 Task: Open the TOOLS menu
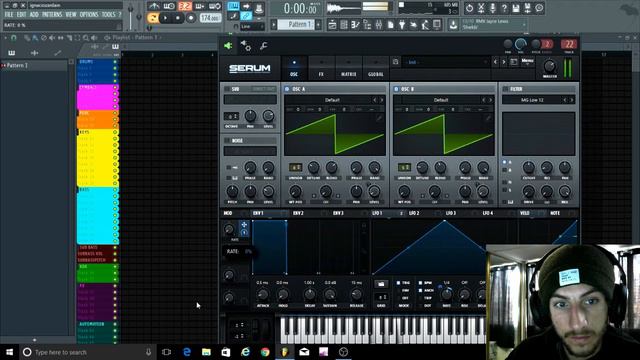[x=108, y=14]
